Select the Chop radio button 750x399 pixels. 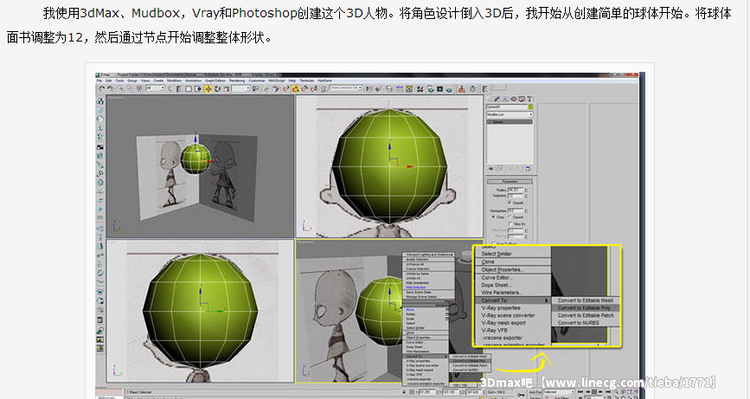pos(493,217)
